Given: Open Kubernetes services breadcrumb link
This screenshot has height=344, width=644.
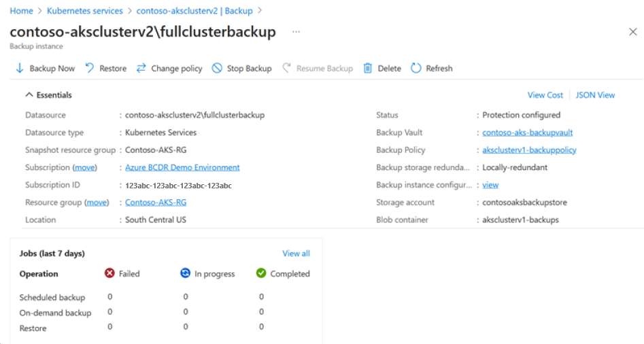Looking at the screenshot, I should [x=84, y=11].
